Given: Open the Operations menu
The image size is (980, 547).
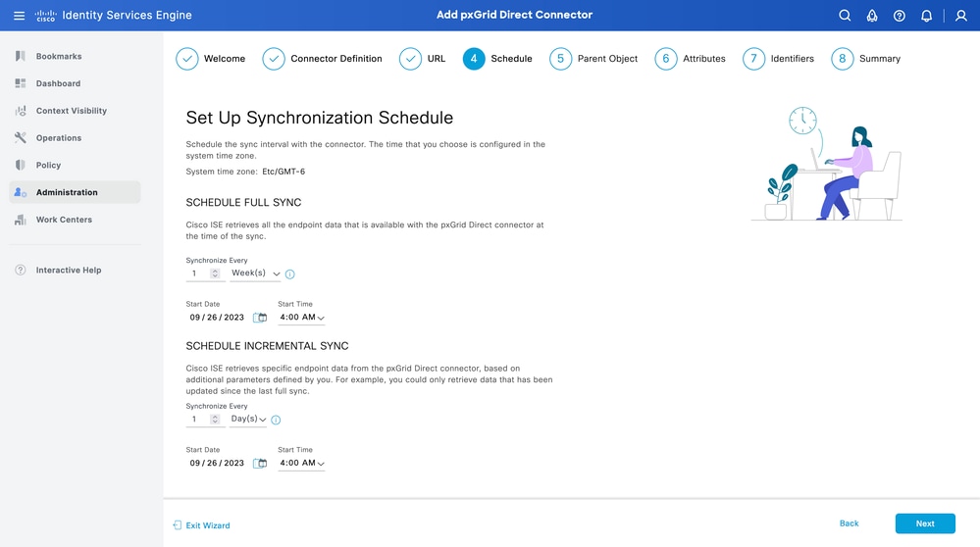Looking at the screenshot, I should [x=59, y=138].
